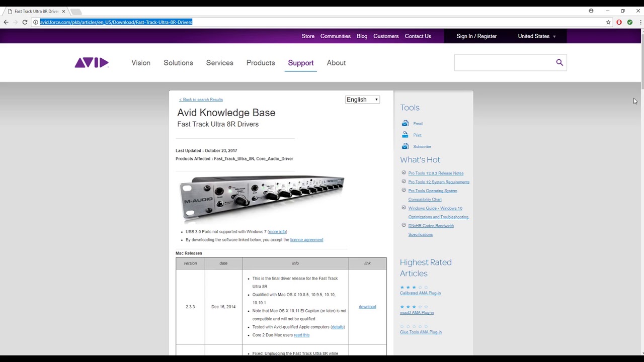The image size is (644, 362).
Task: Open the Services menu
Action: (219, 63)
